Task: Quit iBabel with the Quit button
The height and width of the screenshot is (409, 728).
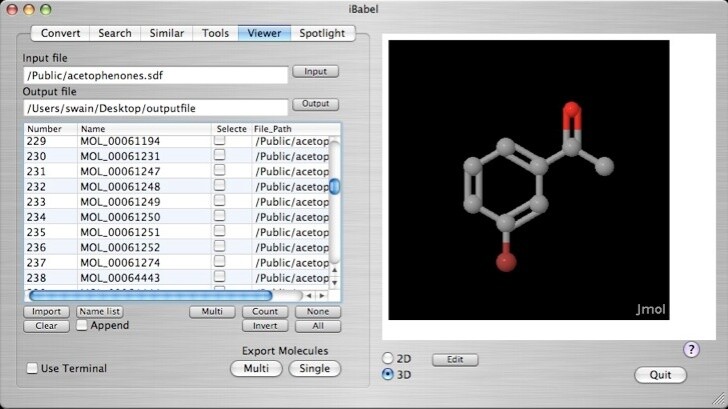Action: [x=660, y=375]
